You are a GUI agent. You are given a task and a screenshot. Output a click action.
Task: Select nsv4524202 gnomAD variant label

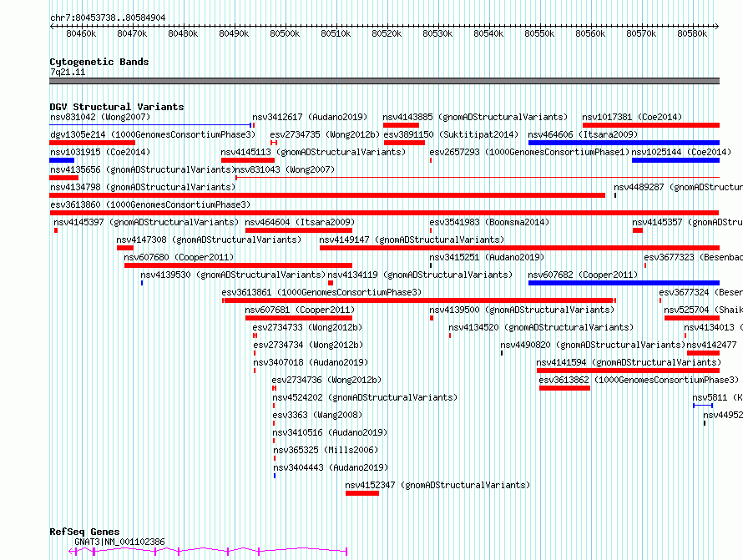point(365,397)
